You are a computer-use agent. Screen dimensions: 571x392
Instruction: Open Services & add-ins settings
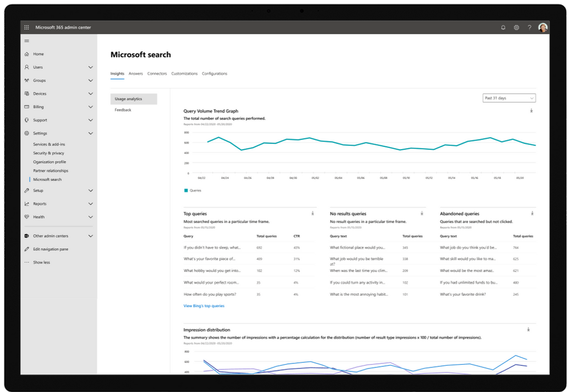49,145
